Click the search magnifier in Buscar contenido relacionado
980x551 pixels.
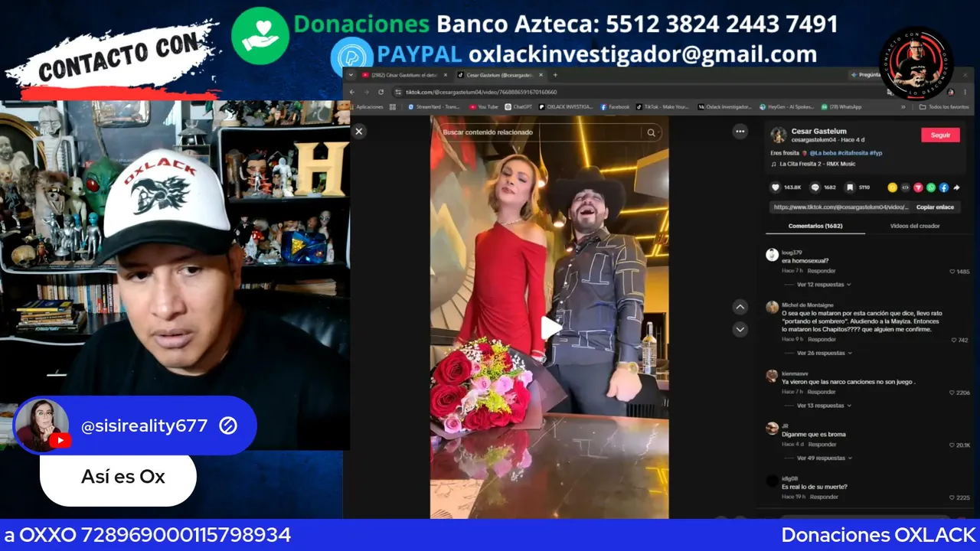point(651,132)
